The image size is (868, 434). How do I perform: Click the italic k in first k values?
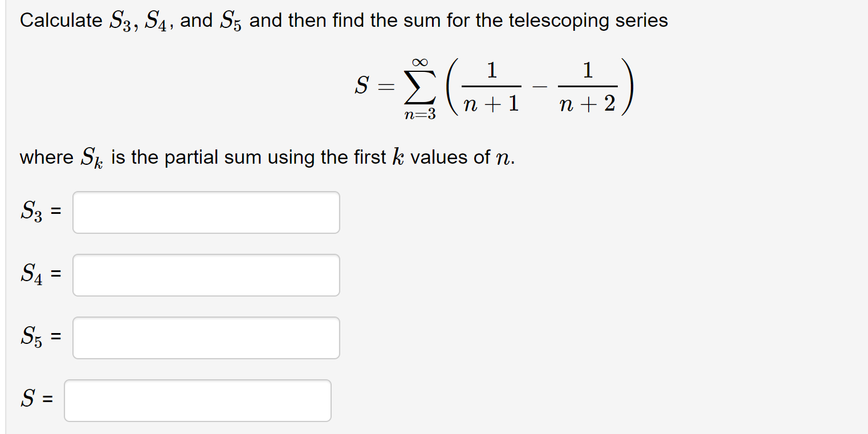tap(398, 156)
